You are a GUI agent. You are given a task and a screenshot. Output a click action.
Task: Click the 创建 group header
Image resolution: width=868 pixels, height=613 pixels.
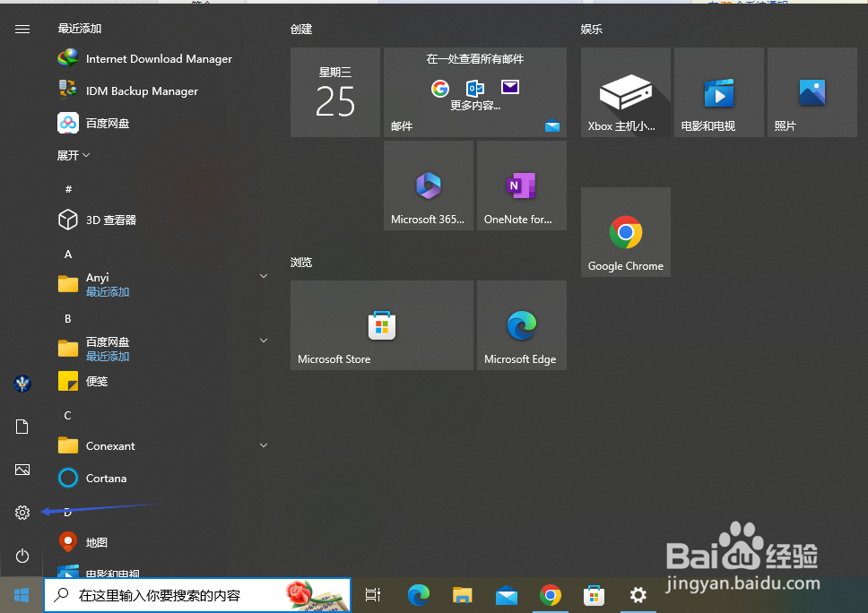pos(301,29)
